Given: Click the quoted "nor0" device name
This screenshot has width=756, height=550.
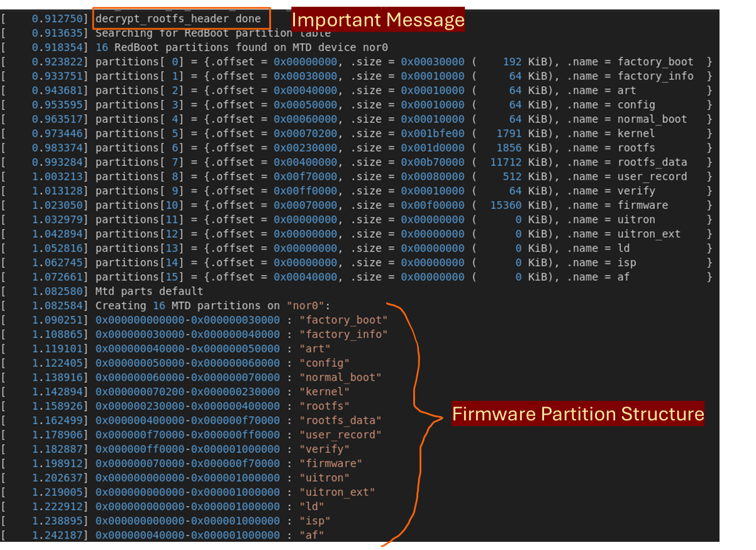Looking at the screenshot, I should (x=304, y=306).
